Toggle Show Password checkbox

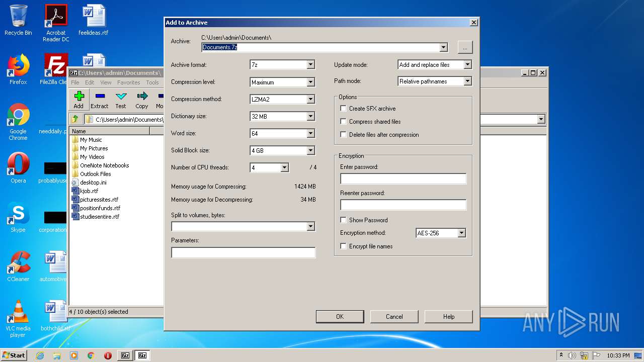(344, 220)
